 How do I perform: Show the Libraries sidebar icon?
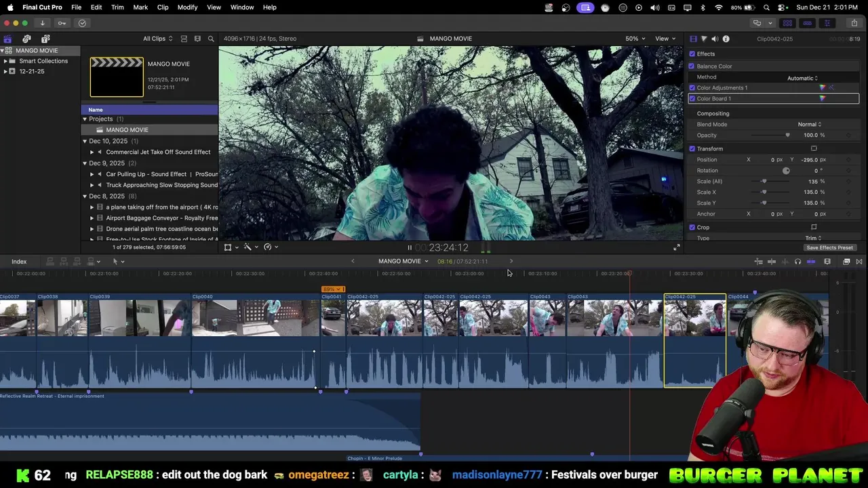click(x=7, y=39)
